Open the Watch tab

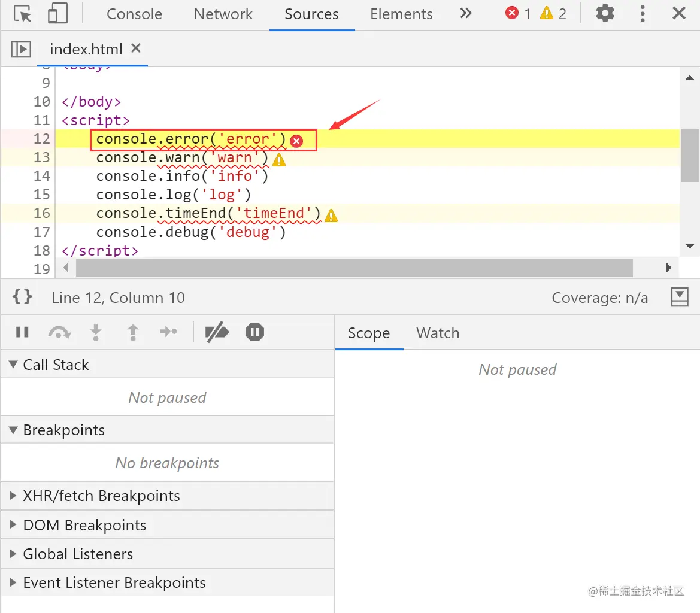(x=438, y=333)
